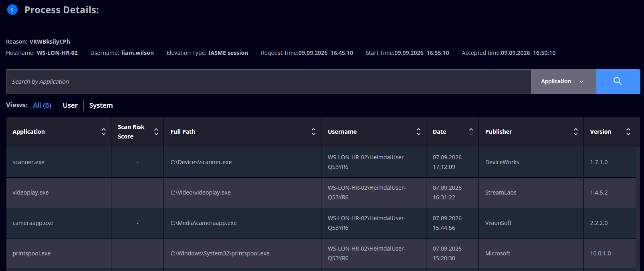Sort by the Publisher column arrows

[576, 132]
